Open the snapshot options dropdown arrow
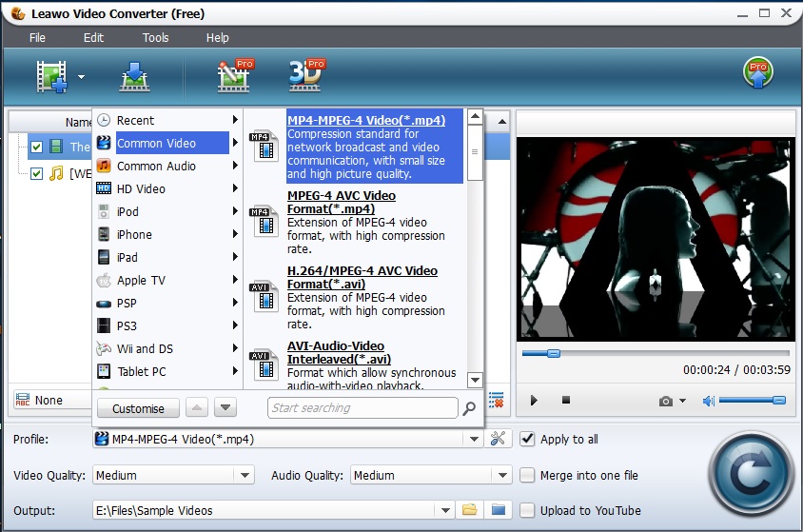This screenshot has width=803, height=532. (x=683, y=401)
